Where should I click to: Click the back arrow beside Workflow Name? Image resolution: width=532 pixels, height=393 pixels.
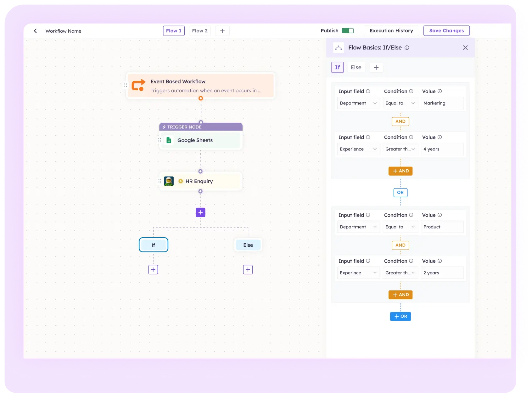35,31
